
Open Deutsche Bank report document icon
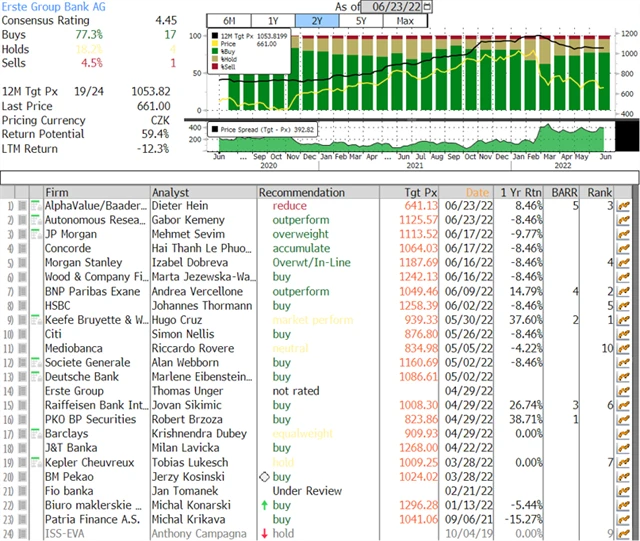tap(35, 377)
